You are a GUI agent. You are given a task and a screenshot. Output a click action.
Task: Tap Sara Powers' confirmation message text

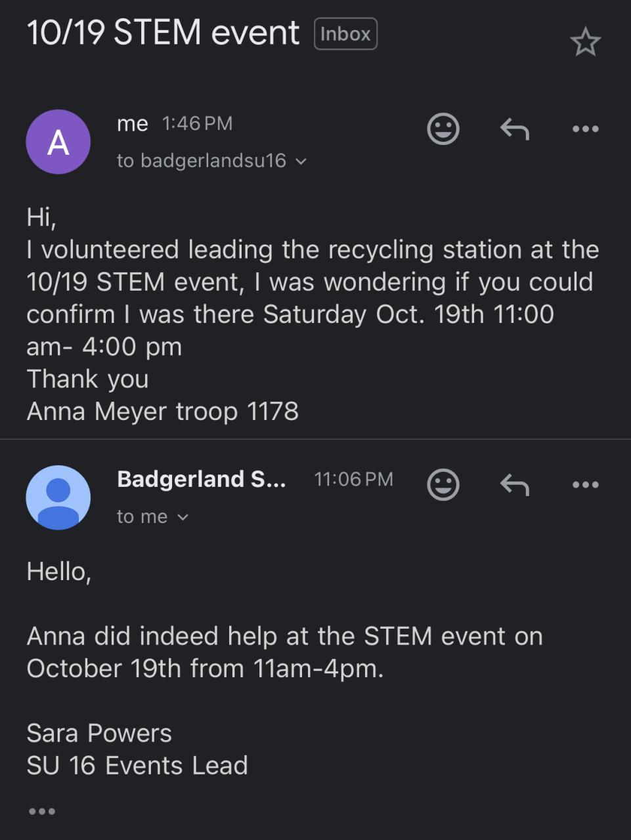pyautogui.click(x=284, y=652)
